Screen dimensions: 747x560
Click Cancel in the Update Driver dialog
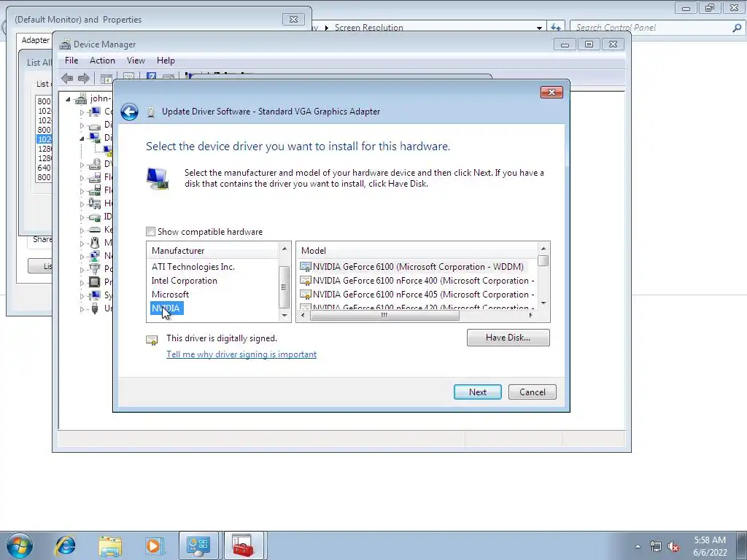coord(532,392)
